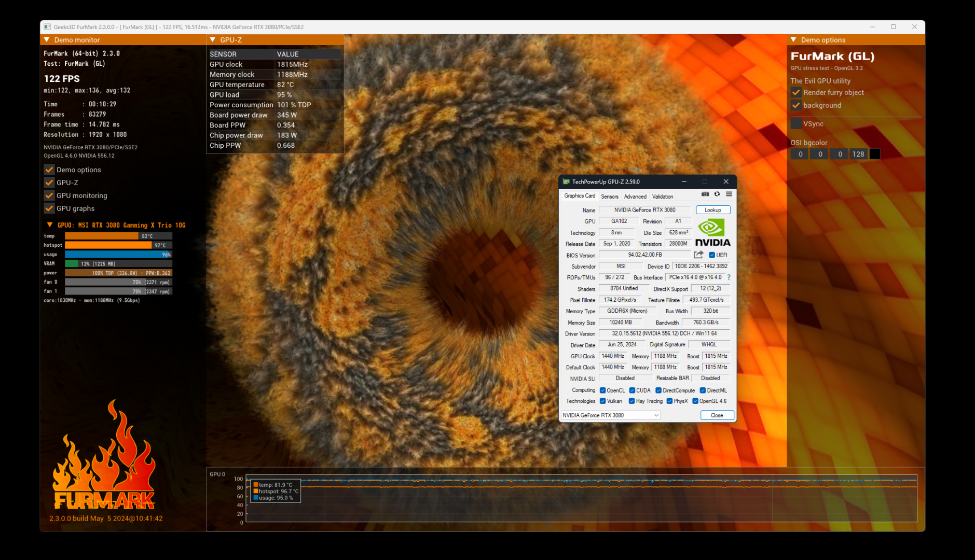Toggle the DirectML checkbox
Image resolution: width=975 pixels, height=560 pixels.
click(x=703, y=390)
